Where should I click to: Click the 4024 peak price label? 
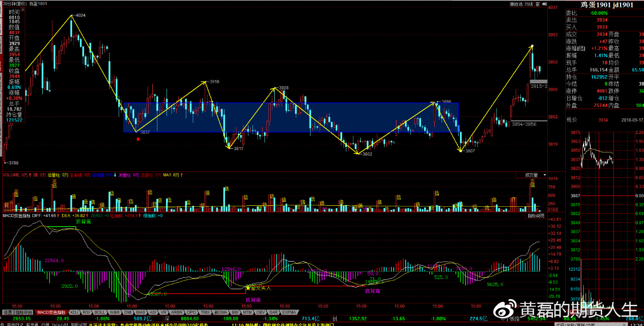pos(80,15)
